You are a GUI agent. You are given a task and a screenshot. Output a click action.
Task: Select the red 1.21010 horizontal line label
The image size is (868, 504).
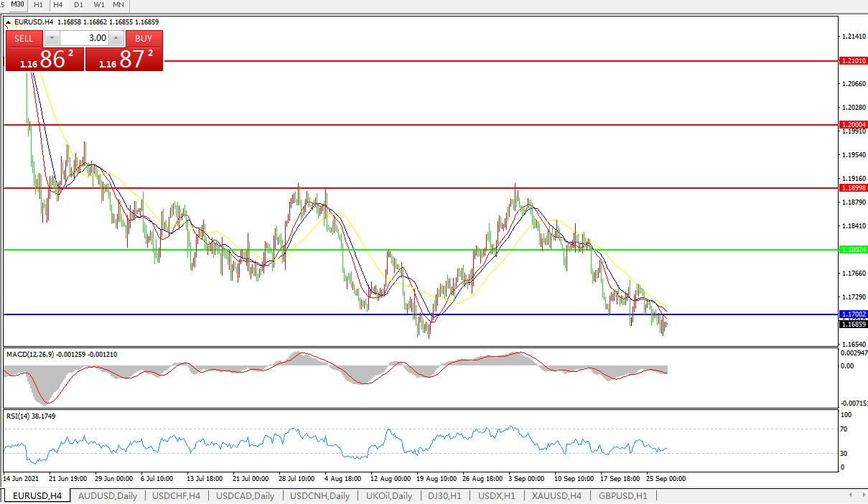pos(853,62)
